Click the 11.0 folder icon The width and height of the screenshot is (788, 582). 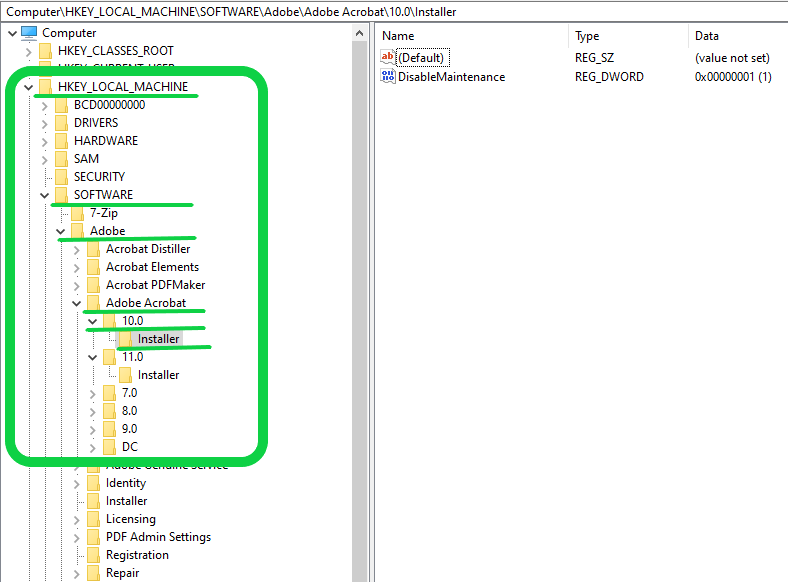pos(110,357)
